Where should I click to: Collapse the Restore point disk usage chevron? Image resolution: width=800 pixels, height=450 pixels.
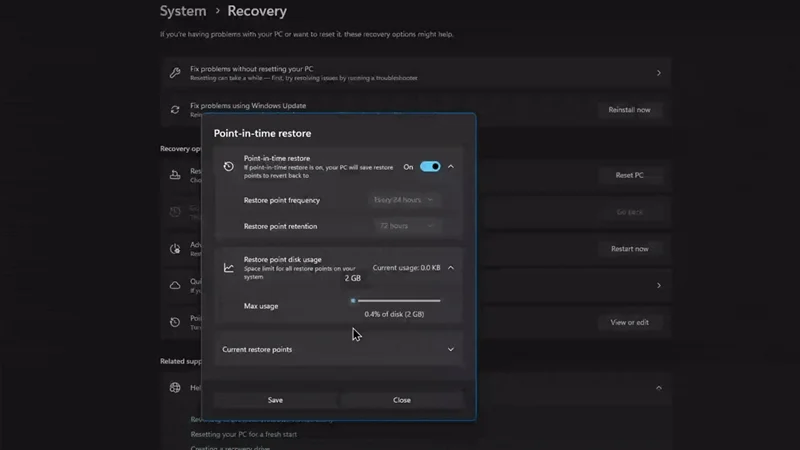(451, 268)
